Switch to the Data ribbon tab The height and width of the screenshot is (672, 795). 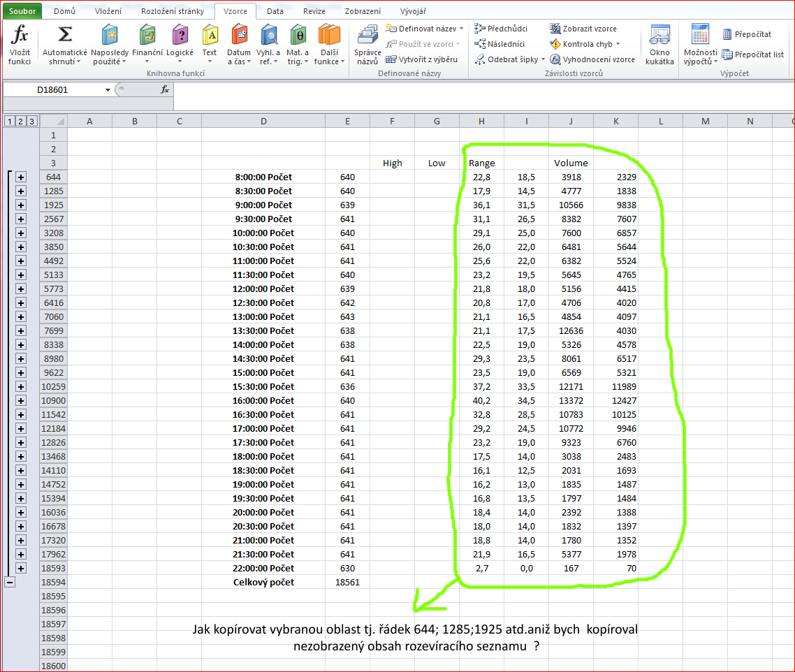pos(275,11)
